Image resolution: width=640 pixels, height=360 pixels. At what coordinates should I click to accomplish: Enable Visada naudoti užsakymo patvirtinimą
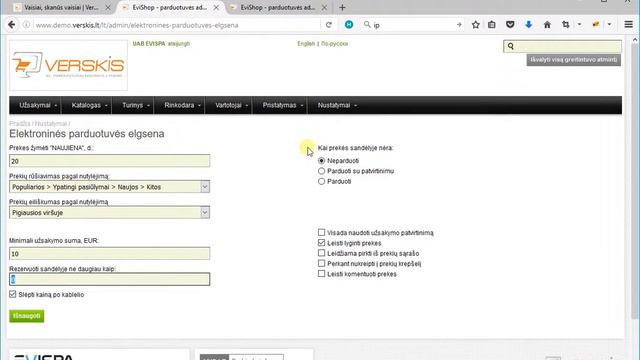[x=322, y=232]
